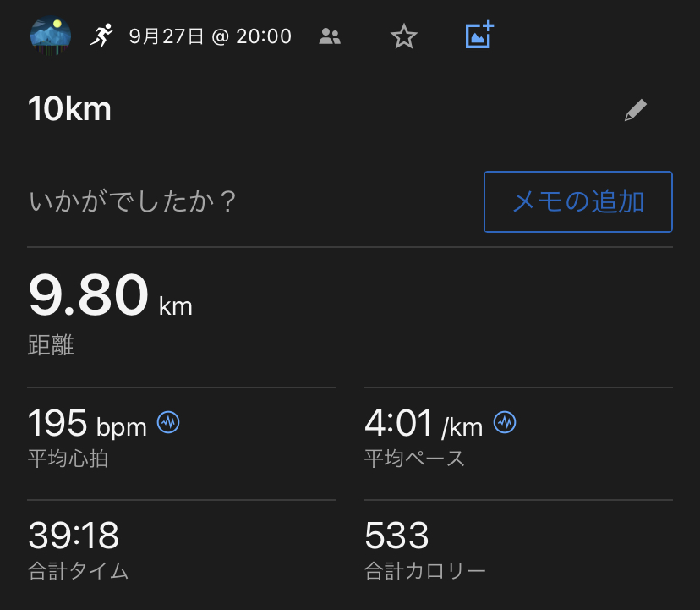The image size is (700, 610).
Task: Click the いかがでしたか？ prompt field
Action: point(133,202)
